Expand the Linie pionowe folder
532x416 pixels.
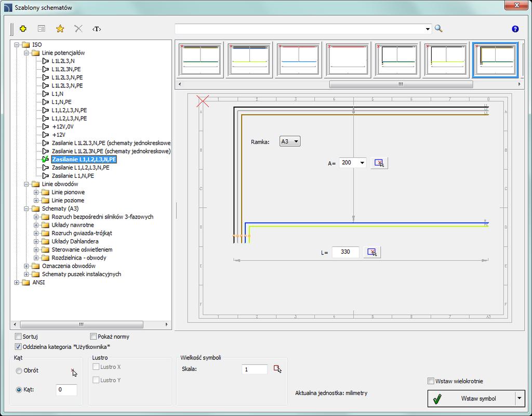[36, 192]
